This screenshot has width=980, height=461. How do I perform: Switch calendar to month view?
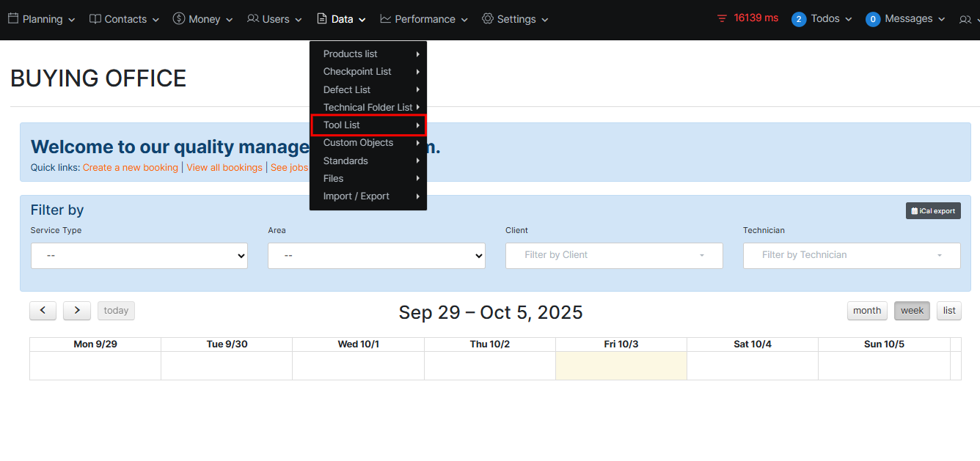click(x=867, y=311)
